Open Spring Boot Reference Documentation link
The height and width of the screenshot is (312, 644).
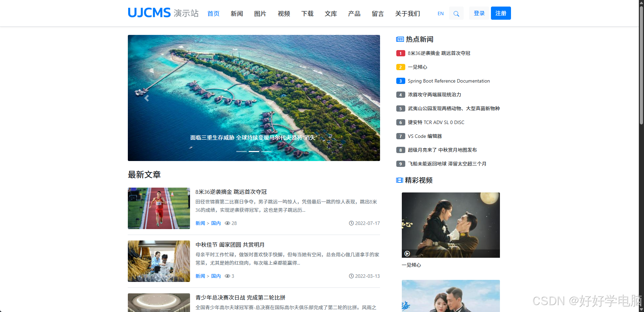449,81
